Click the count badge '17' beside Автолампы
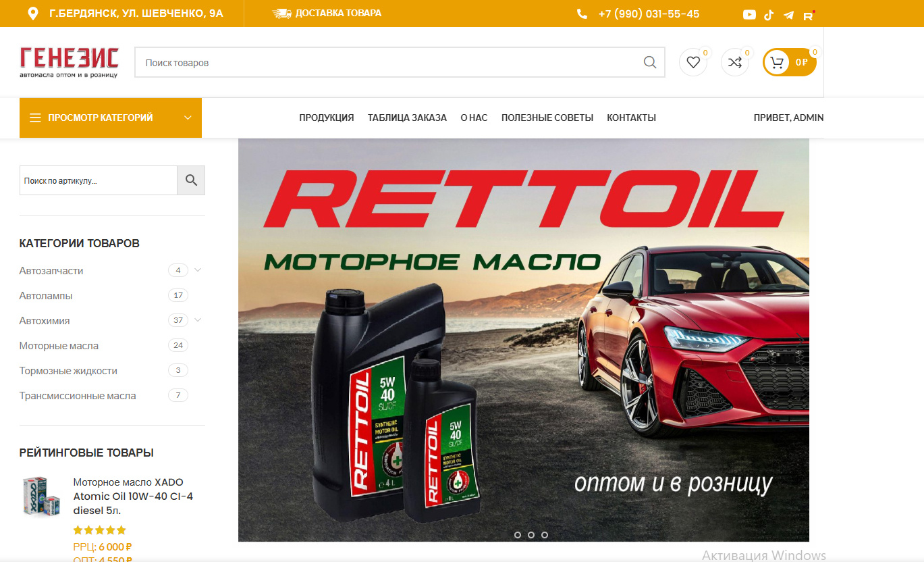 coord(178,295)
